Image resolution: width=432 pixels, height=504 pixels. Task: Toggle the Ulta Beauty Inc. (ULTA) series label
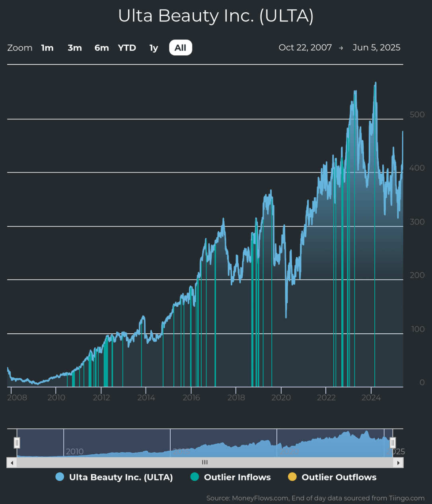click(121, 477)
